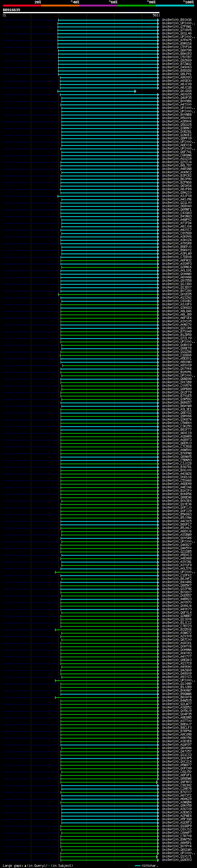This screenshot has height=868, width=197.
Task: Select the query label BB916635
Action: pyautogui.click(x=11, y=10)
